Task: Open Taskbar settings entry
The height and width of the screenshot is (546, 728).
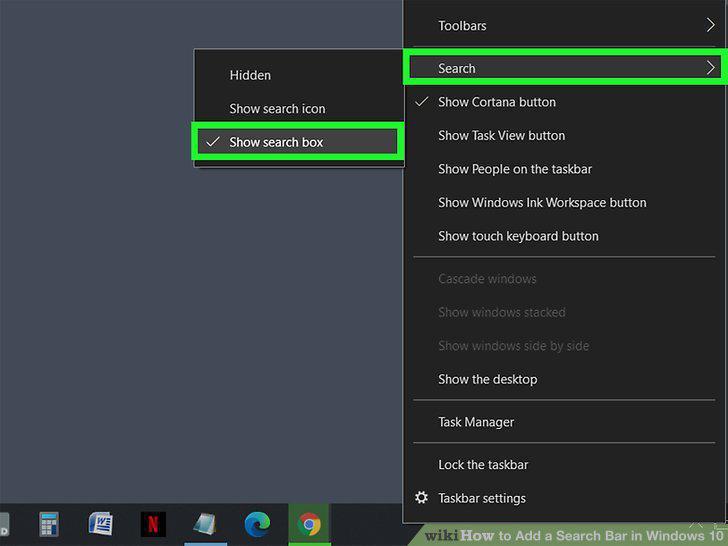Action: point(564,498)
